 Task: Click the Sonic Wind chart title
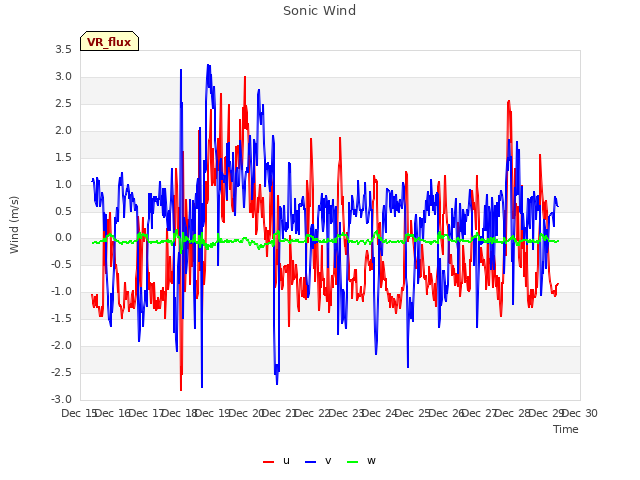(x=320, y=11)
